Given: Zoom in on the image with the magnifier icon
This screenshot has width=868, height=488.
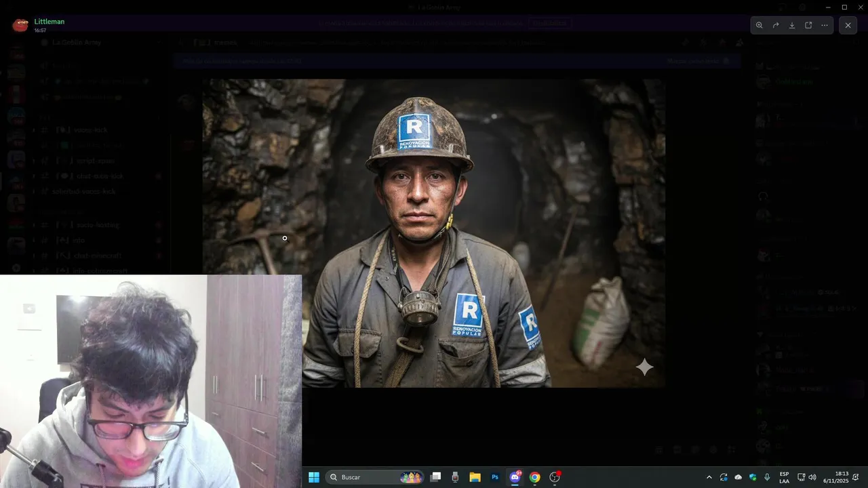Looking at the screenshot, I should point(759,25).
